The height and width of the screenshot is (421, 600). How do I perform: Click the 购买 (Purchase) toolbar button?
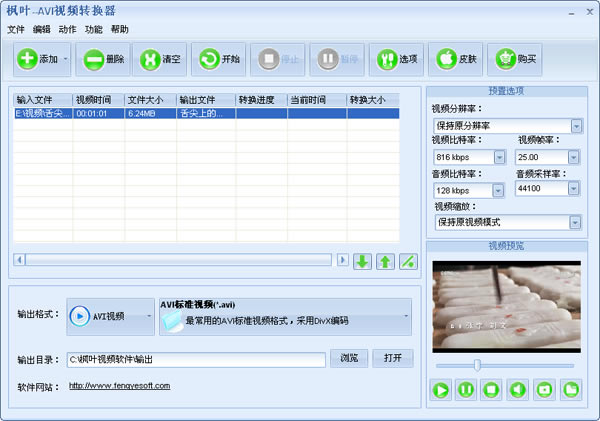pos(513,60)
